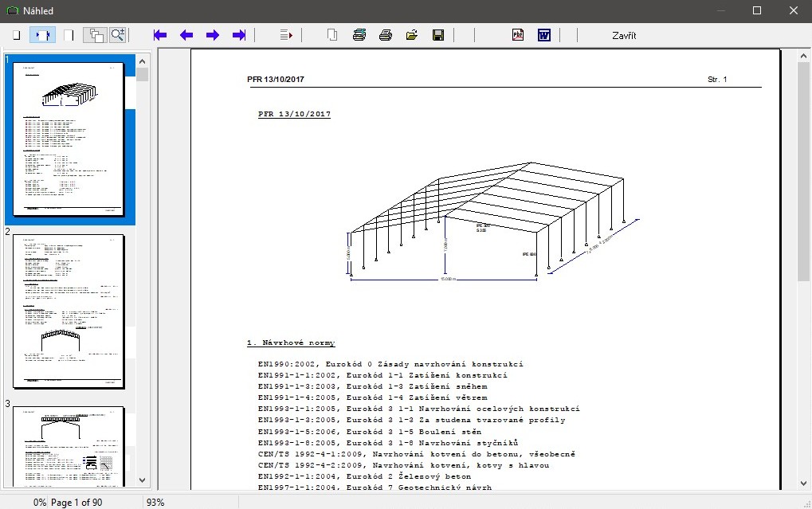The height and width of the screenshot is (509, 812).
Task: Toggle the fit page width icon
Action: coord(42,35)
